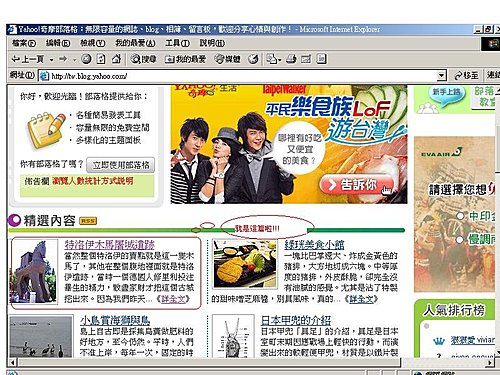Go to Home page icon
500x375 pixels.
(116, 59)
